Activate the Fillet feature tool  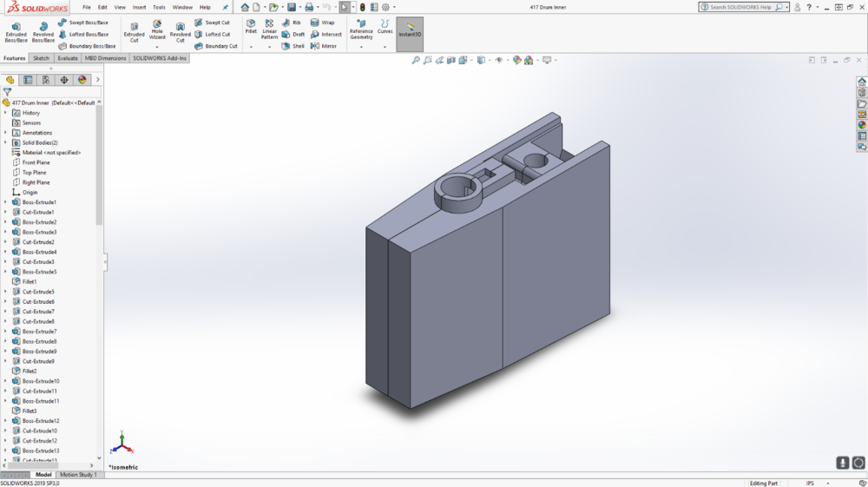pyautogui.click(x=251, y=27)
